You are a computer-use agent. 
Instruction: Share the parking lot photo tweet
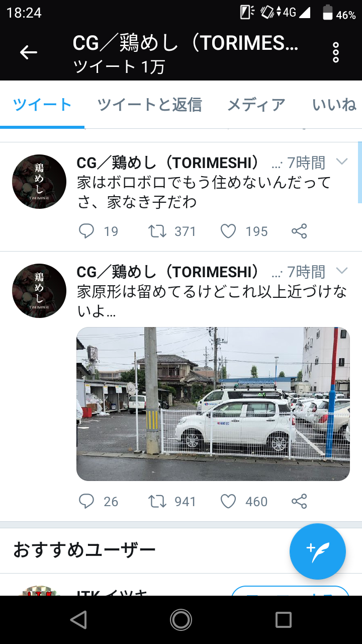[x=299, y=502]
